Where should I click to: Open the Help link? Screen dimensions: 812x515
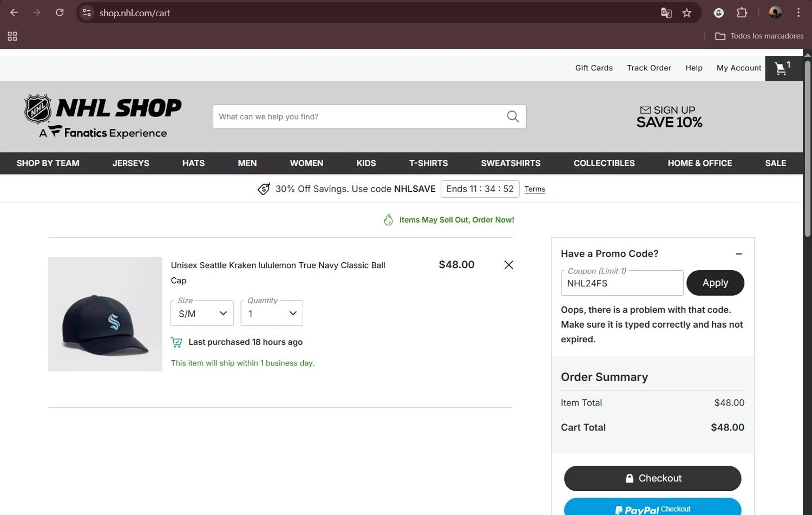pyautogui.click(x=693, y=68)
